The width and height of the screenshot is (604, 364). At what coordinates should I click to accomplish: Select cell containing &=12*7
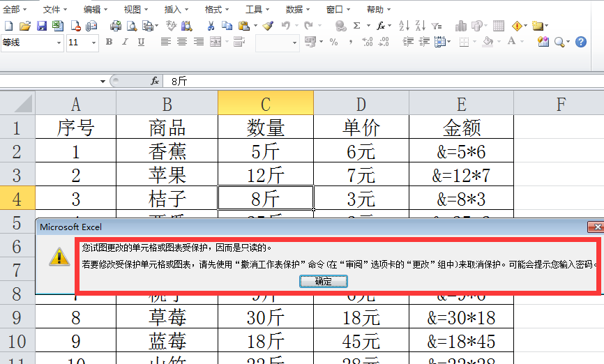462,174
